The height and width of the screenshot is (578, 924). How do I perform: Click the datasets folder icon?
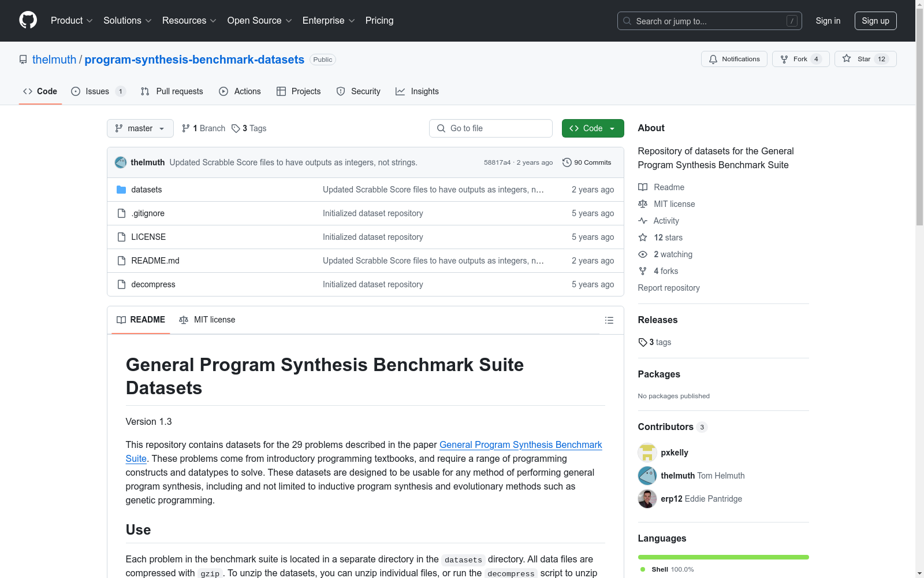point(121,190)
